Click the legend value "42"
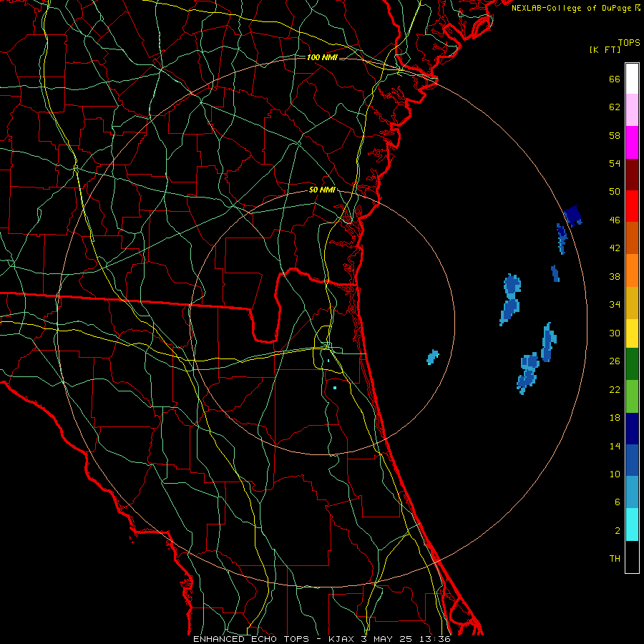The height and width of the screenshot is (644, 644). [x=615, y=248]
